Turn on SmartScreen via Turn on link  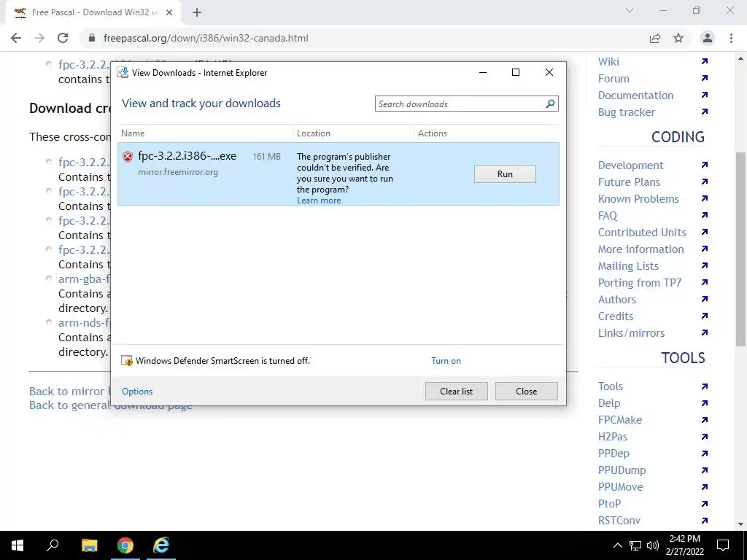(x=446, y=361)
